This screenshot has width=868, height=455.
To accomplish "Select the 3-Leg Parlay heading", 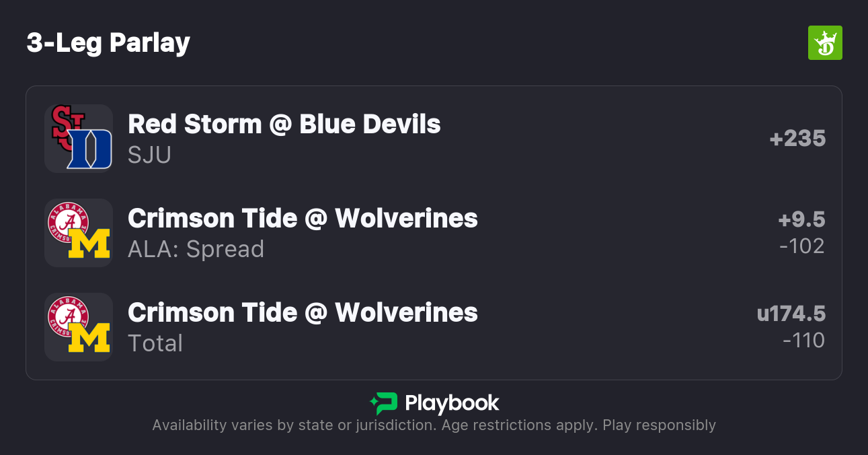I will click(108, 43).
